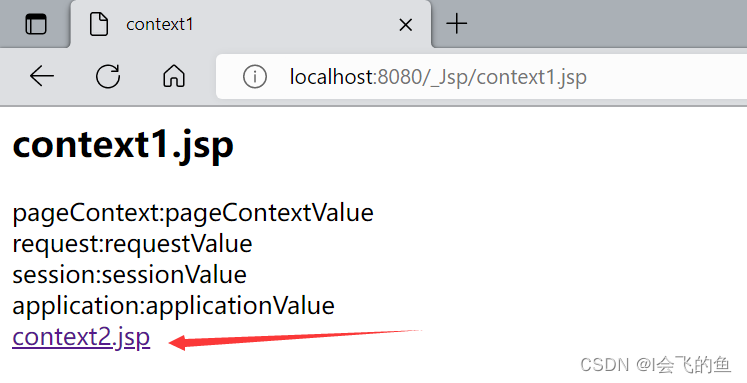View site information icon in address bar
Image resolution: width=747 pixels, height=383 pixels.
(255, 77)
